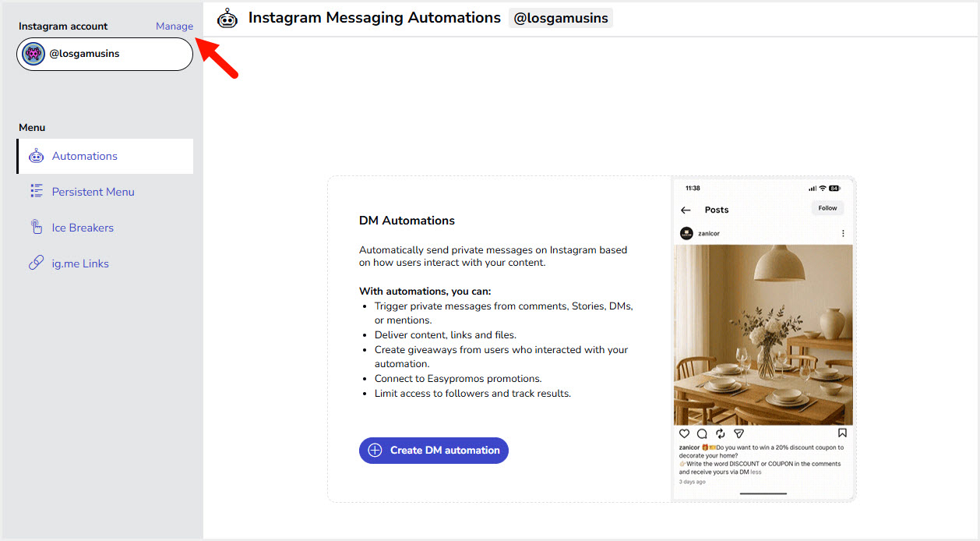Click the Automations robot icon in sidebar
980x541 pixels.
point(37,156)
